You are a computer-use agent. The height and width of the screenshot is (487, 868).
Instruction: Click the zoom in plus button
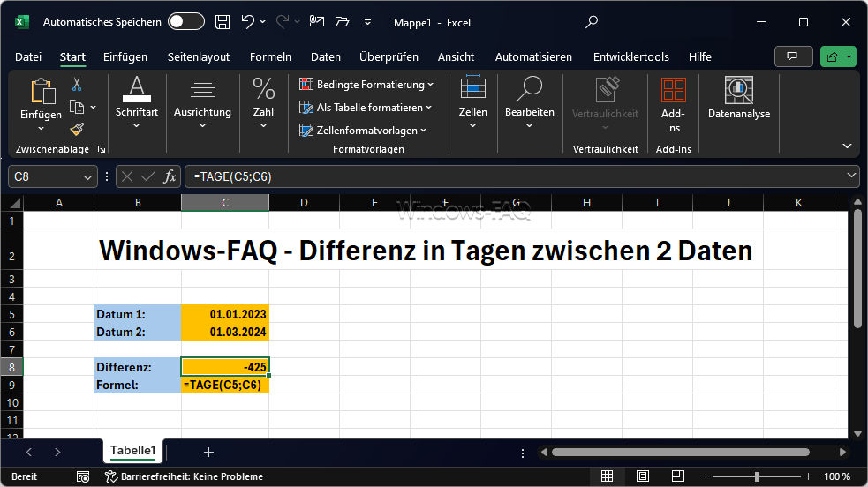click(809, 476)
